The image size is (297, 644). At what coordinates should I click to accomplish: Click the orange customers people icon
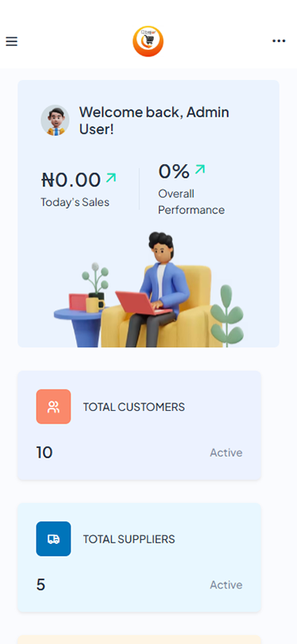click(53, 407)
